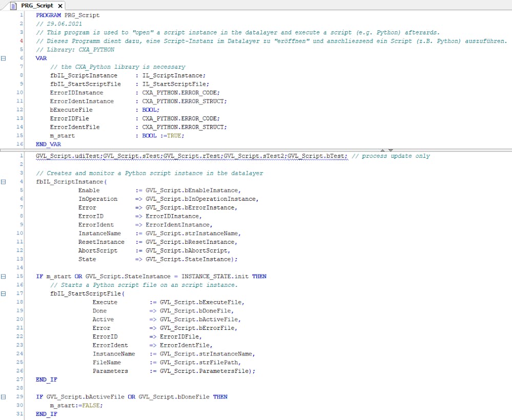Screen dimensions: 512x420
Task: Click the up arrow on the pane splitter
Action: click(x=383, y=150)
